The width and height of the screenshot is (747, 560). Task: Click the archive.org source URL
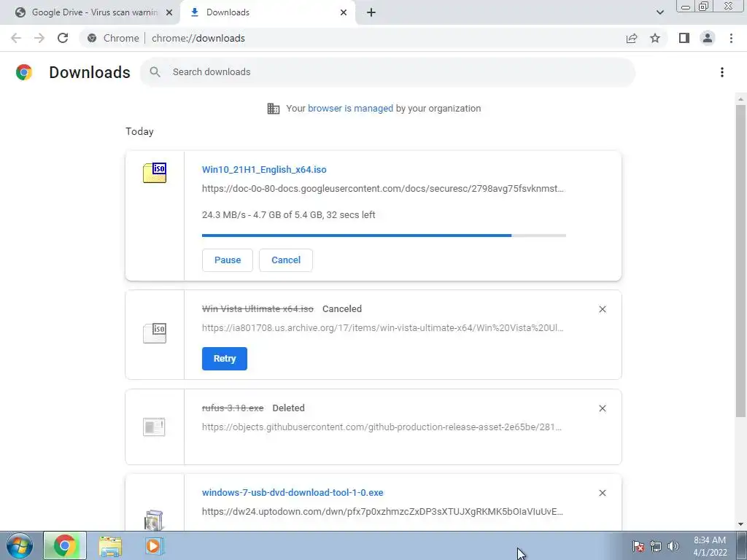click(383, 327)
